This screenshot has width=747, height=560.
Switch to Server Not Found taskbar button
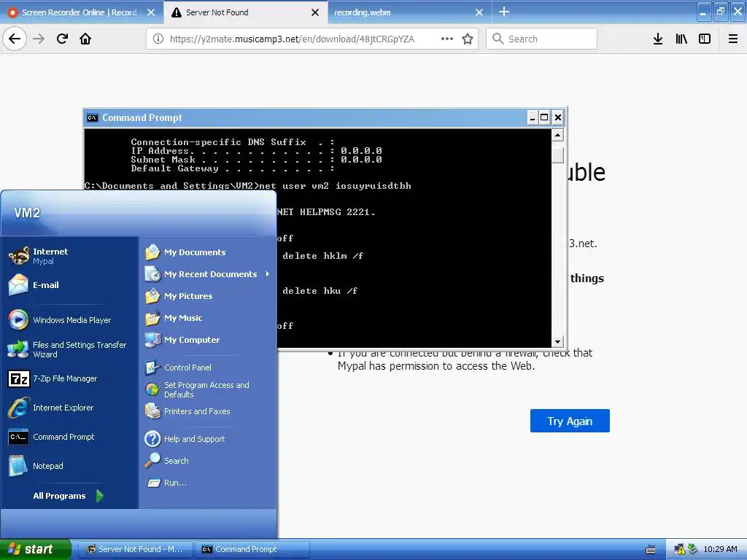pos(135,549)
